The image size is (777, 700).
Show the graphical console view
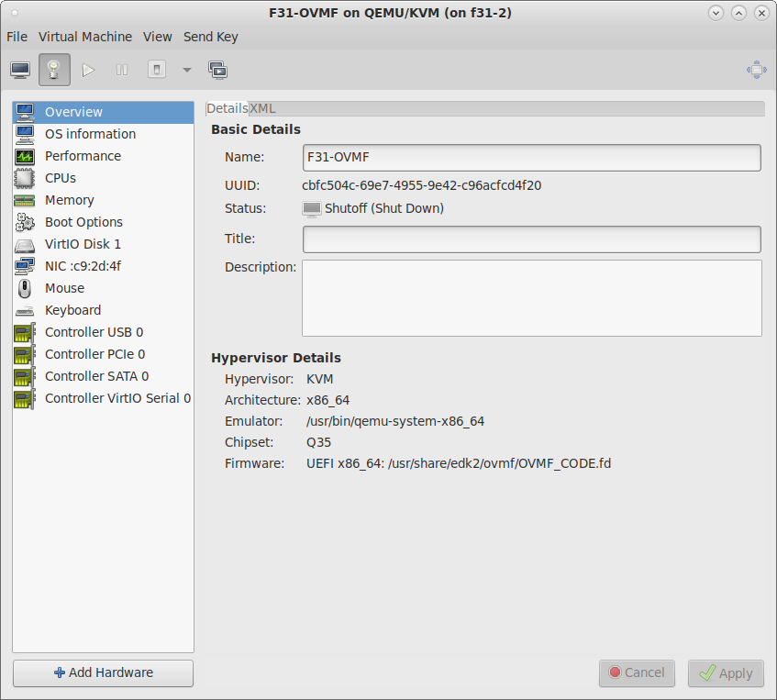point(20,70)
